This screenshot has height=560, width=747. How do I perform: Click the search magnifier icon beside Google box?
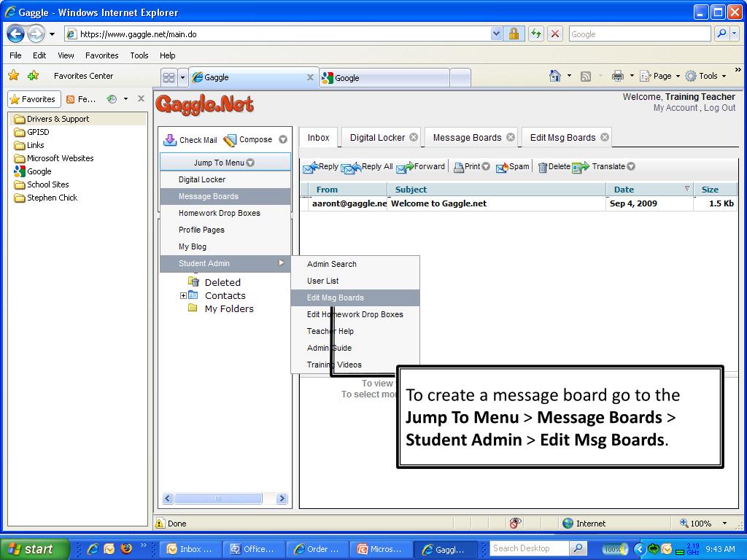click(x=721, y=34)
